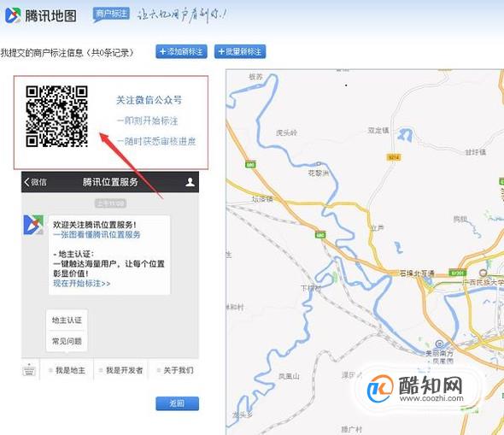Click the 坛洛镇 label on map

point(262,199)
